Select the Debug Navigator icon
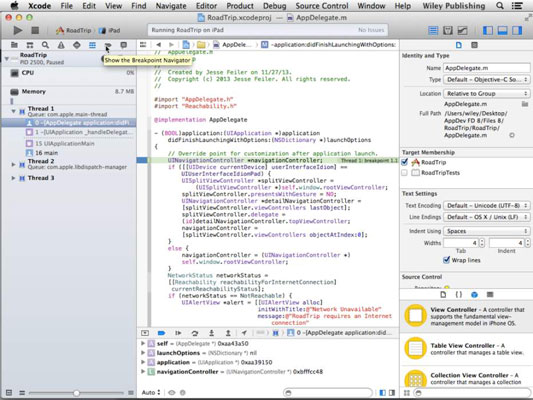533x400 pixels. [x=92, y=45]
